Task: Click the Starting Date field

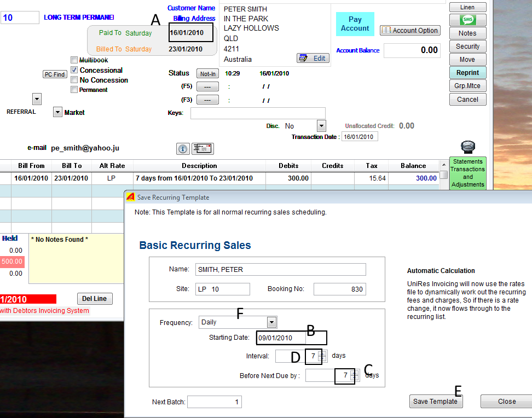Action: [x=281, y=338]
